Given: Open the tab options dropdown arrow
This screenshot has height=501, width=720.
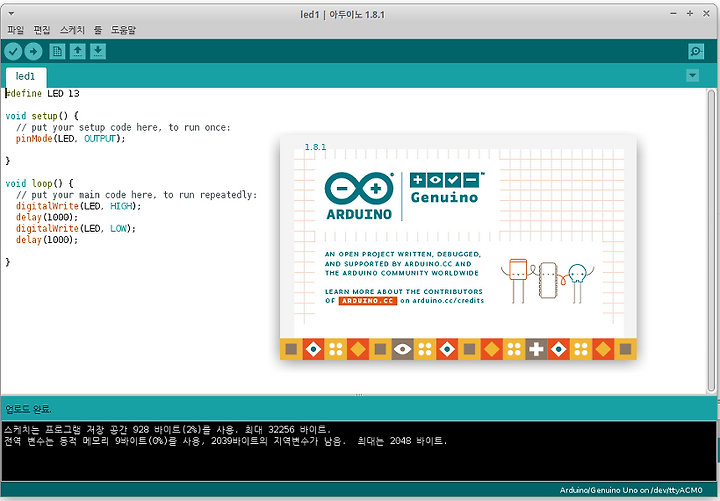Looking at the screenshot, I should tap(692, 75).
